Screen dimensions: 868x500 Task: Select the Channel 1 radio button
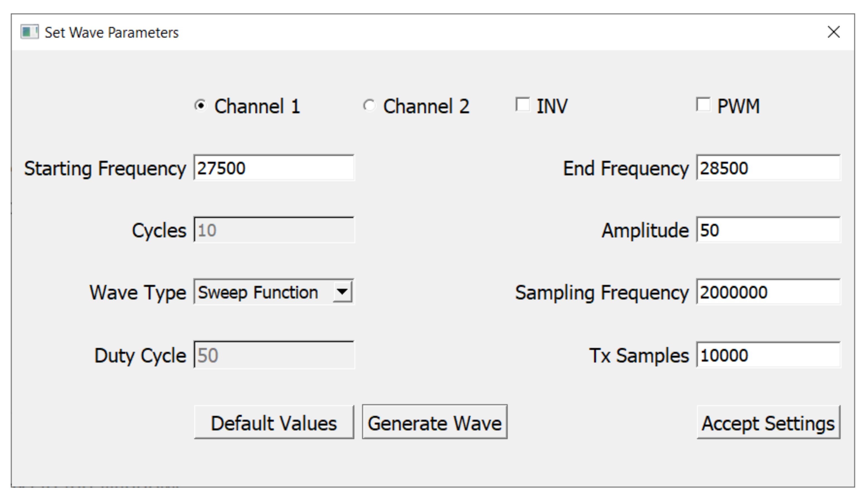200,105
